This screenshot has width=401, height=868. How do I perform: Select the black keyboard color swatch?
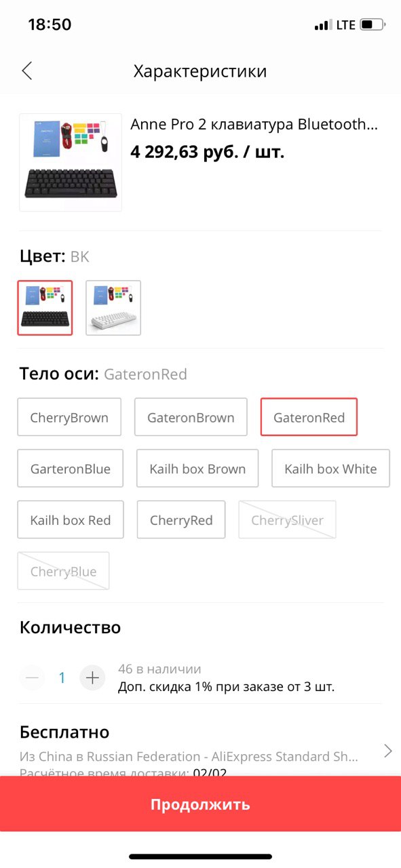(x=45, y=308)
